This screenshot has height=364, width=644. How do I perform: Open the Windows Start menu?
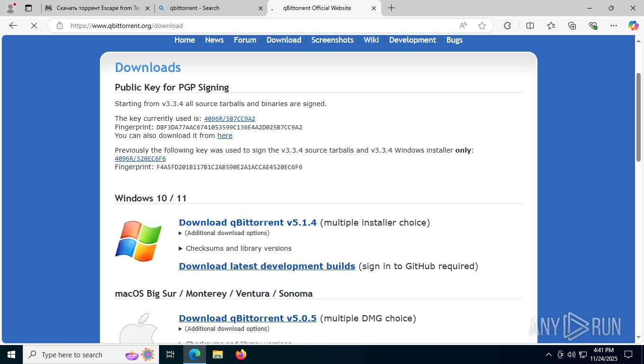tap(11, 355)
